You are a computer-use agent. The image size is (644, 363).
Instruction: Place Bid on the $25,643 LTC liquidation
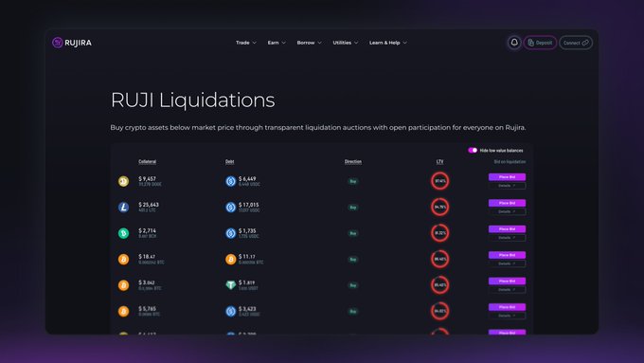pyautogui.click(x=507, y=203)
